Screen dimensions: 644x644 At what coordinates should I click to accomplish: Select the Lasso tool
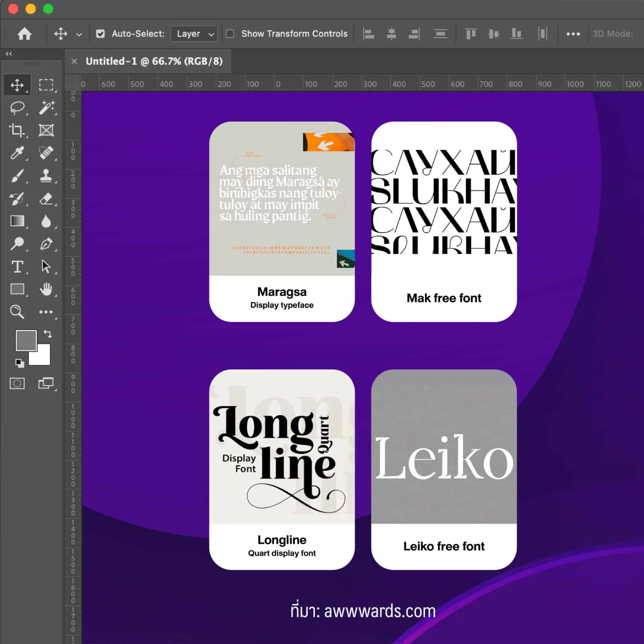(x=17, y=108)
